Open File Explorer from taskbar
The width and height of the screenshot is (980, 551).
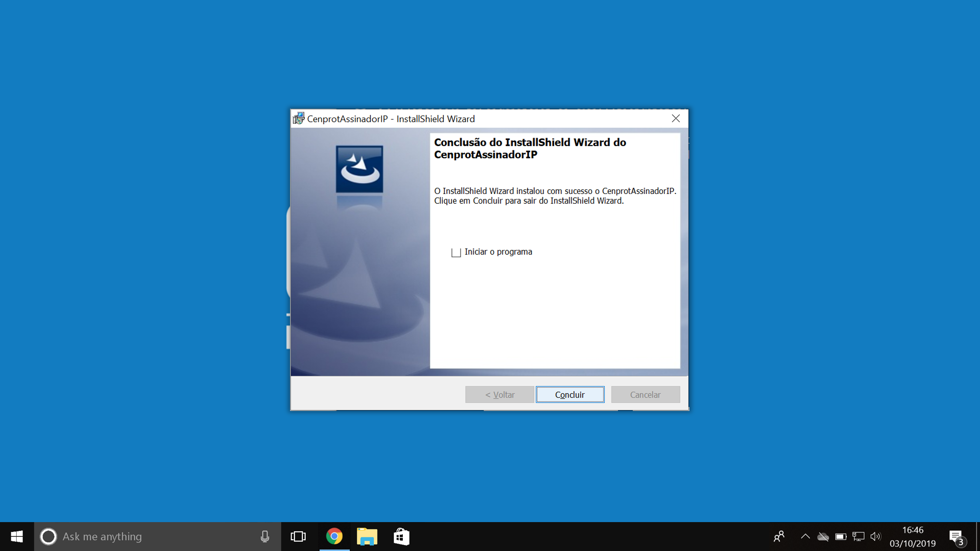click(367, 537)
